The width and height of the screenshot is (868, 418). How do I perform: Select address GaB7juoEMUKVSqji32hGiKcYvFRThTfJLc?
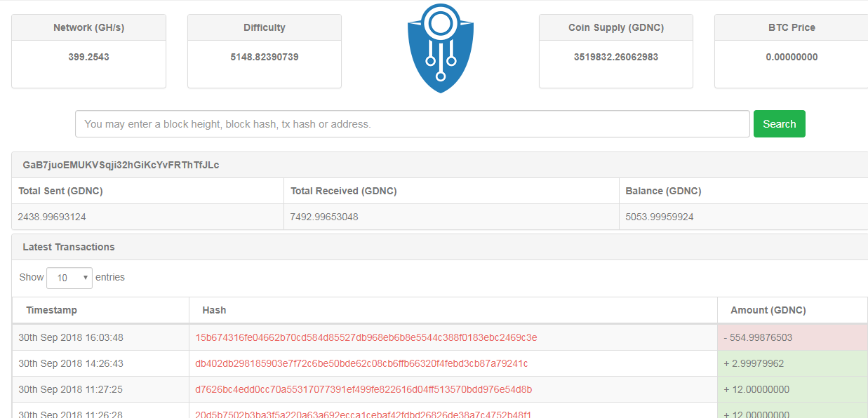(121, 165)
